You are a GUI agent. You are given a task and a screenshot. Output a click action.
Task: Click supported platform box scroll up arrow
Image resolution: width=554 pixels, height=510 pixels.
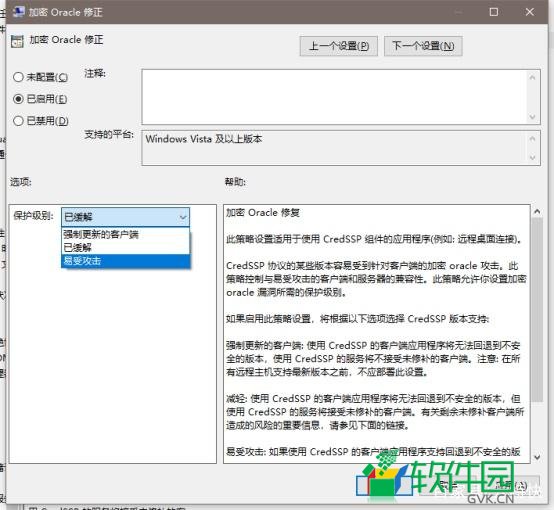coord(532,138)
